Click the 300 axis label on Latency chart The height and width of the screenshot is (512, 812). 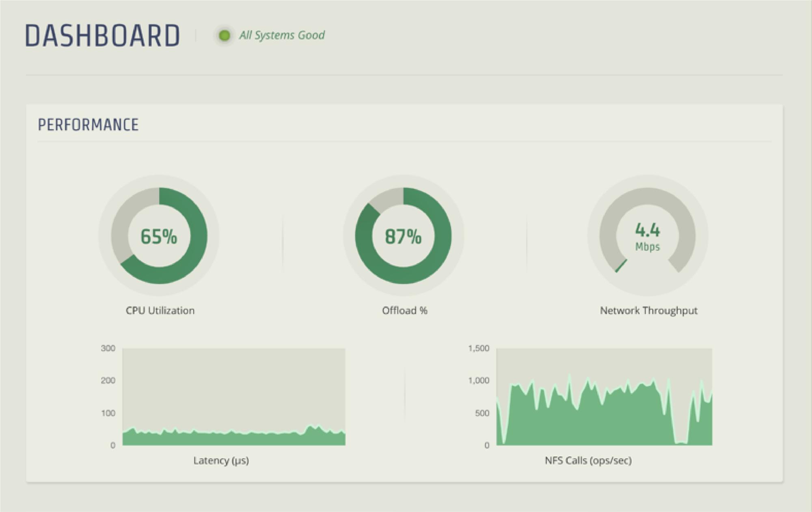(x=108, y=348)
